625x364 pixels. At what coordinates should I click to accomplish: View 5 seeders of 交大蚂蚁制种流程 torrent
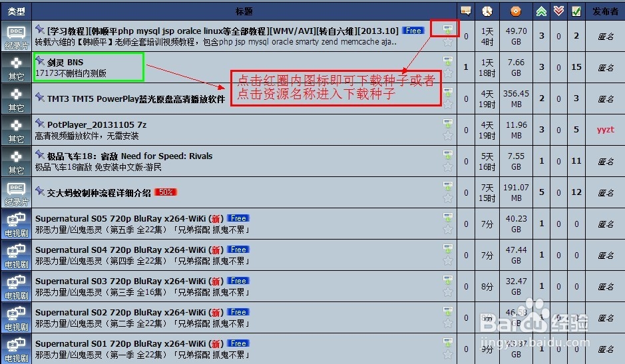[x=541, y=192]
